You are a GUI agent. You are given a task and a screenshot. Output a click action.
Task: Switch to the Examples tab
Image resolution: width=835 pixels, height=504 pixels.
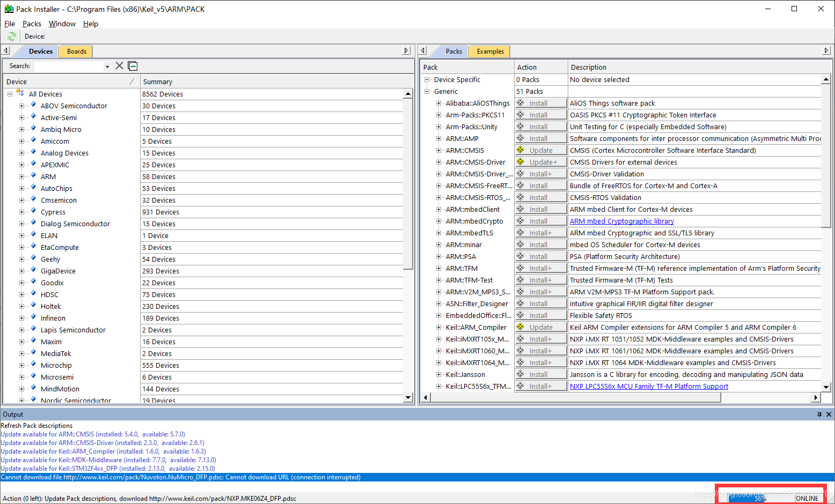pyautogui.click(x=490, y=51)
